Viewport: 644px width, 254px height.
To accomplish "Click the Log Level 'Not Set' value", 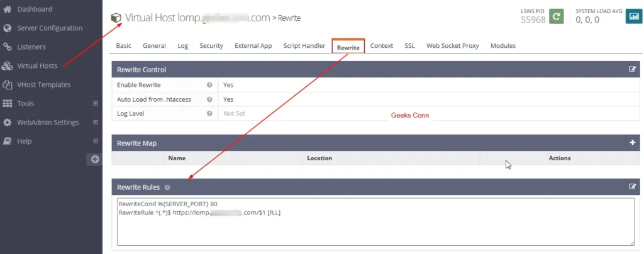I will click(x=234, y=113).
